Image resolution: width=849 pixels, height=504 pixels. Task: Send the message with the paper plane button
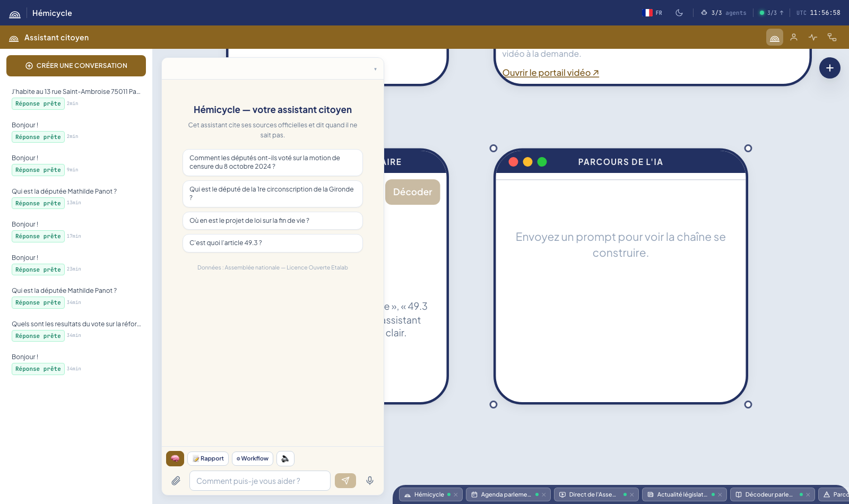[x=345, y=481]
